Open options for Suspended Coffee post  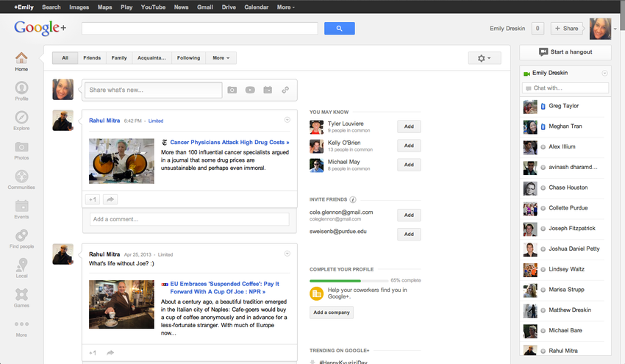pos(287,254)
